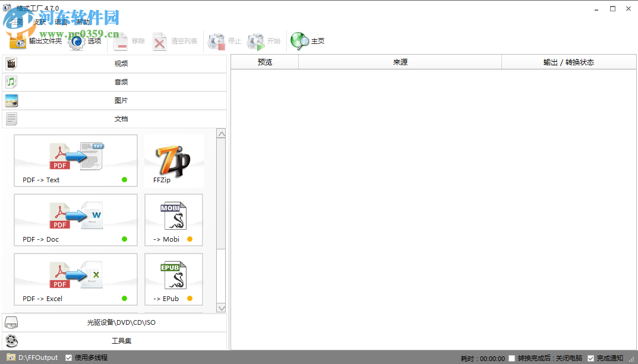
Task: Open the 任务 menu
Action: (17, 22)
